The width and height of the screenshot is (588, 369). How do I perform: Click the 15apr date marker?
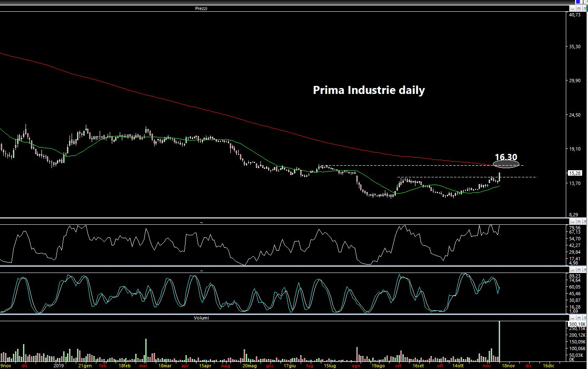pos(205,366)
